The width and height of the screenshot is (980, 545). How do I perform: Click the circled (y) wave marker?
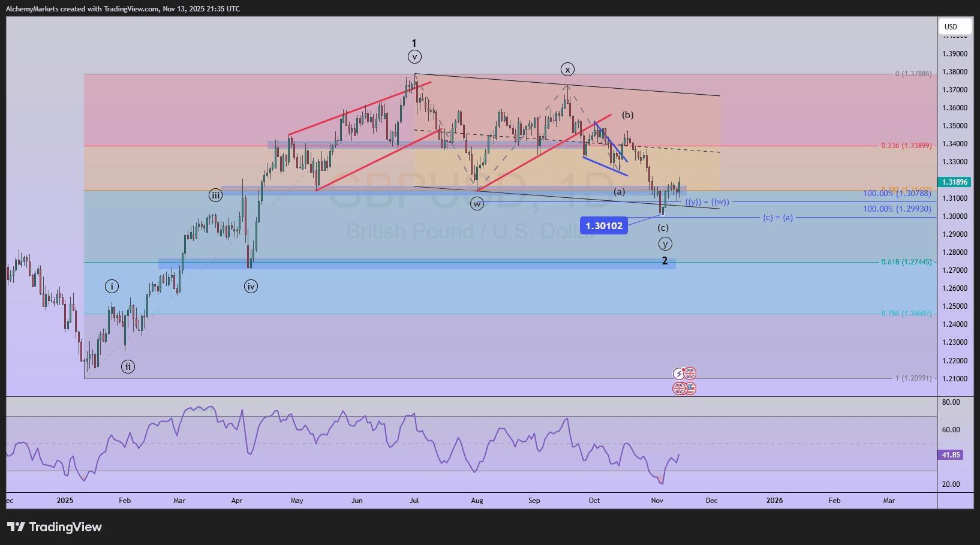pyautogui.click(x=665, y=243)
